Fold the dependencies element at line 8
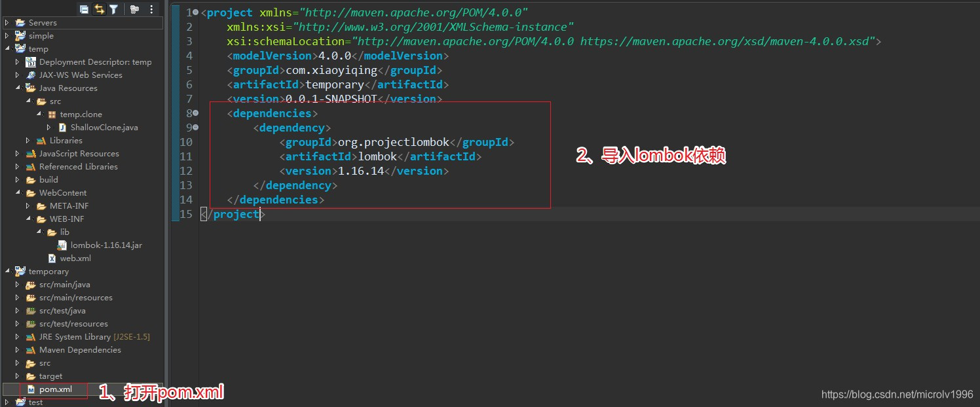 196,113
